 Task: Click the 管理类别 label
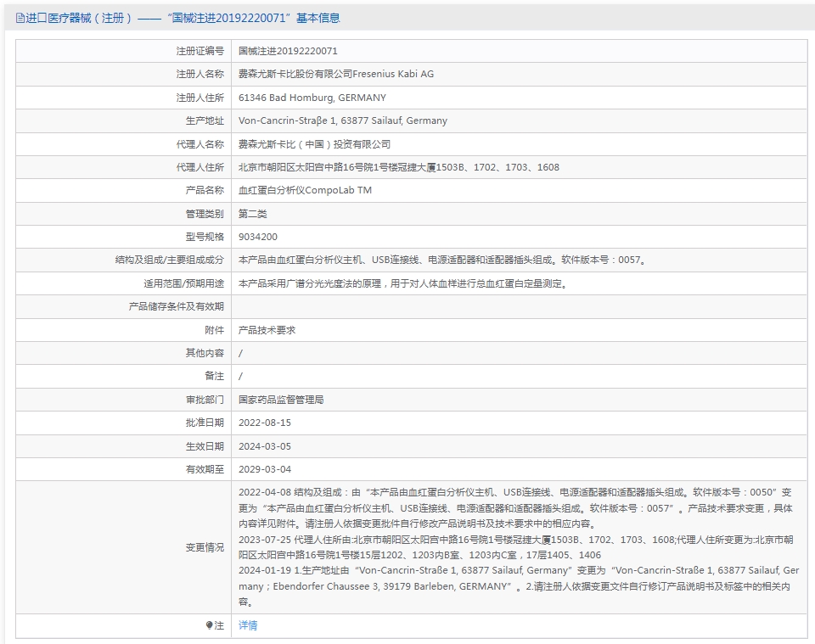[x=205, y=214]
